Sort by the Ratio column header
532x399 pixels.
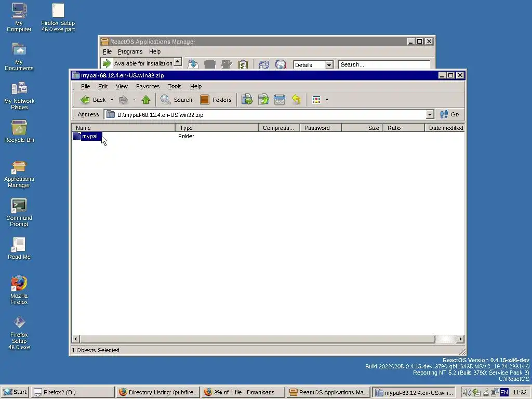point(404,128)
